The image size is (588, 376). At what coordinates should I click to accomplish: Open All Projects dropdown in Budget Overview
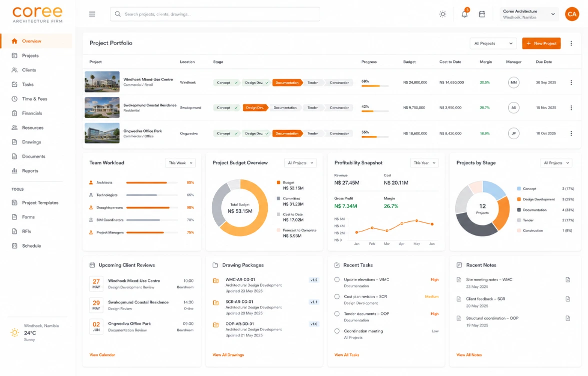pyautogui.click(x=300, y=163)
